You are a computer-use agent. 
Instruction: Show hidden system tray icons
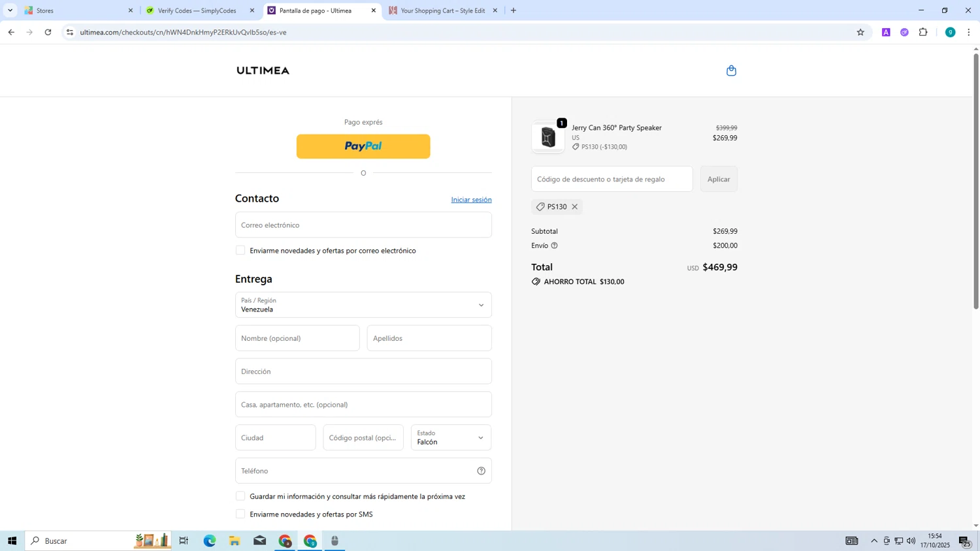[874, 541]
